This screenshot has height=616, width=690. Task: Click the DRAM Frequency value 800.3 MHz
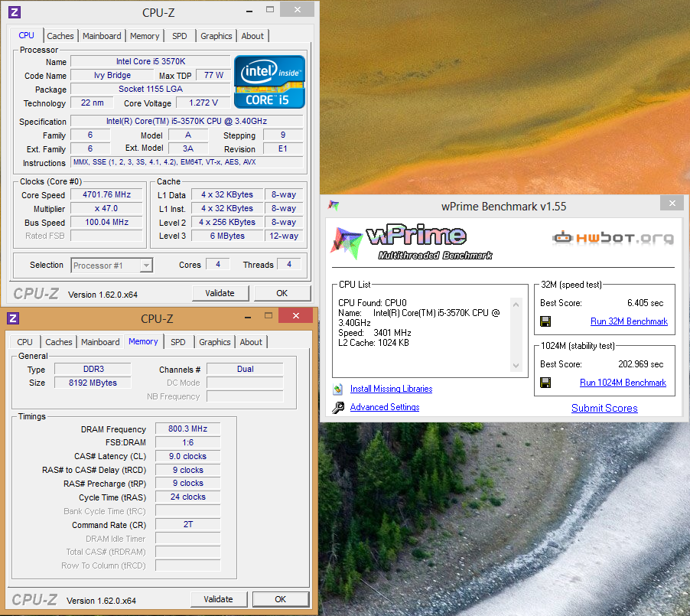188,429
